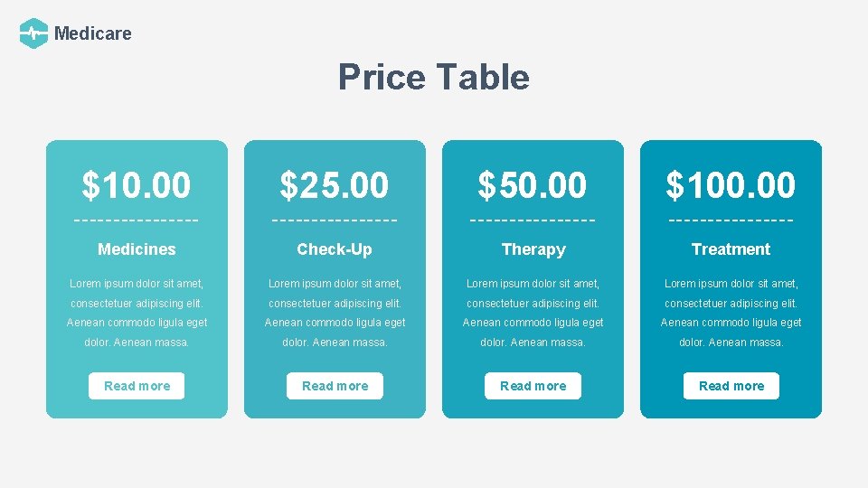Select the $10.00 price heading
This screenshot has width=868, height=488.
[137, 185]
